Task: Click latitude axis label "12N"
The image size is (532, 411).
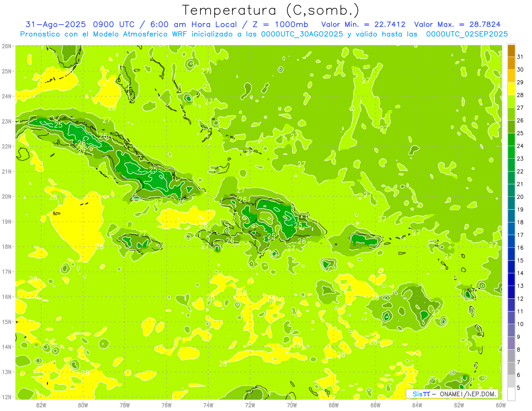Action: [x=7, y=397]
